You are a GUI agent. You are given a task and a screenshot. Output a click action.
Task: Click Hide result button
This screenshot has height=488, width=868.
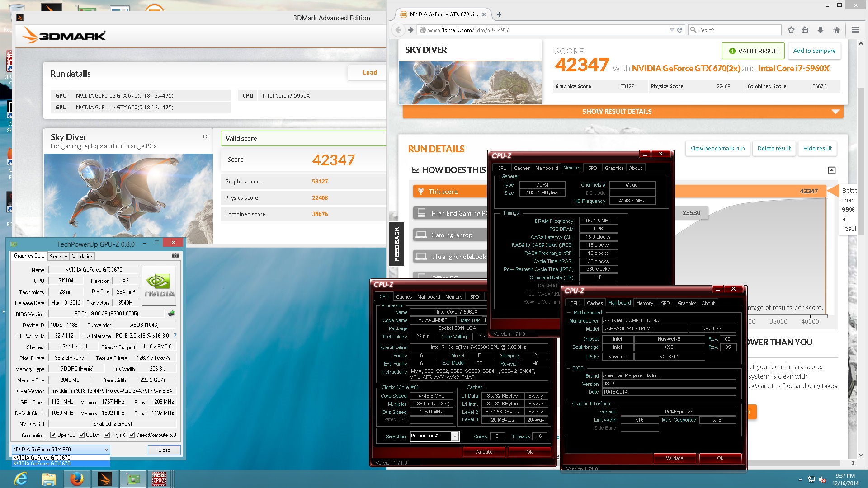pos(817,149)
